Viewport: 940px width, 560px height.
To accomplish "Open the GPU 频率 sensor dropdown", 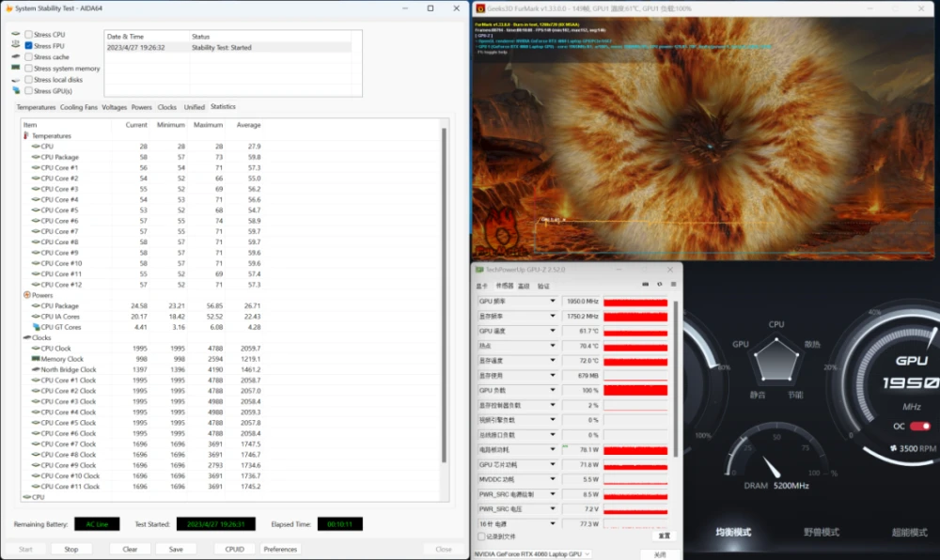I will pos(553,302).
